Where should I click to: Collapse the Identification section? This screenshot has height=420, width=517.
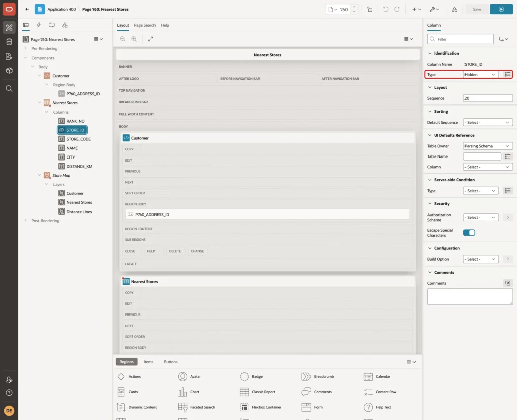[x=430, y=53]
